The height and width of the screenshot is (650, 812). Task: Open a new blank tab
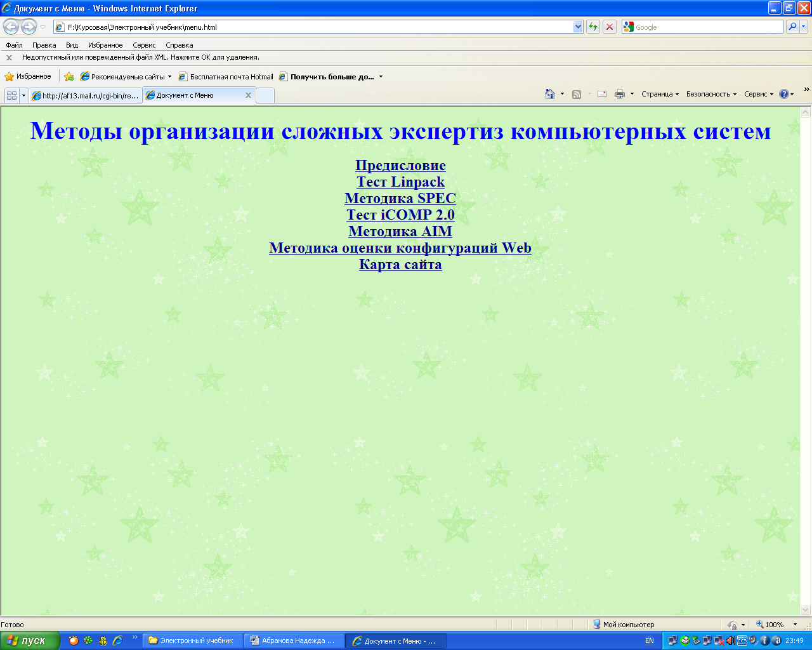(265, 96)
